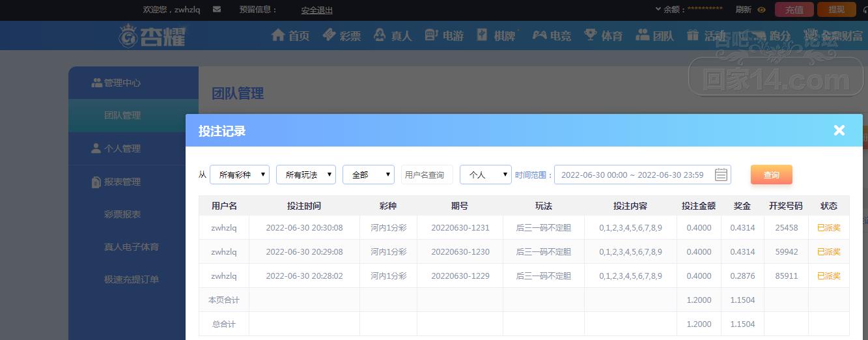Click the 团队 team icon
The height and width of the screenshot is (340, 868).
click(x=643, y=35)
